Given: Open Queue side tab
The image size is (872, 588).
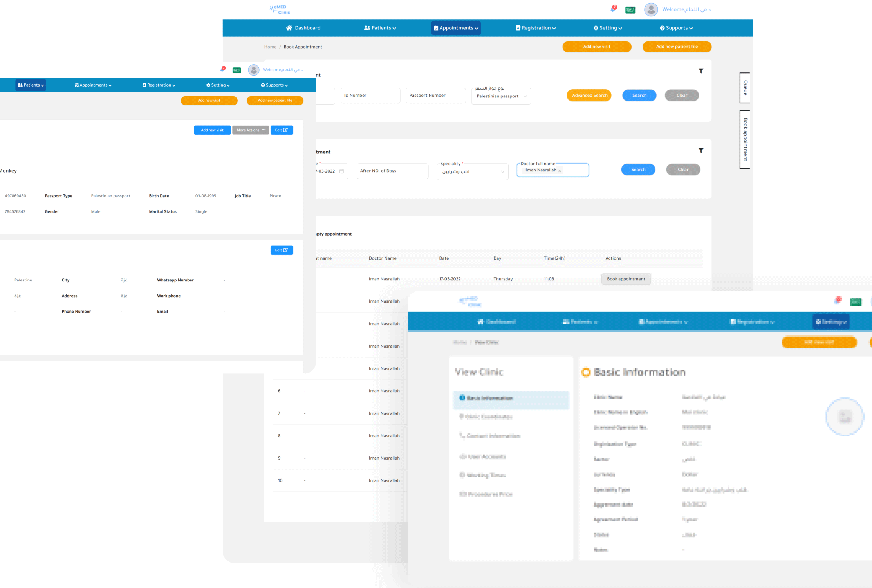Looking at the screenshot, I should [x=745, y=88].
